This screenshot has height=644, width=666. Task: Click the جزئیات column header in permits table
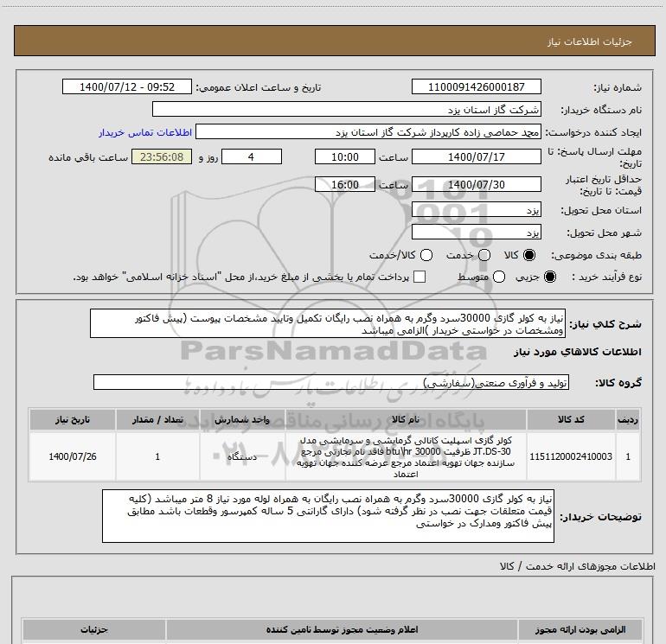pos(94,629)
